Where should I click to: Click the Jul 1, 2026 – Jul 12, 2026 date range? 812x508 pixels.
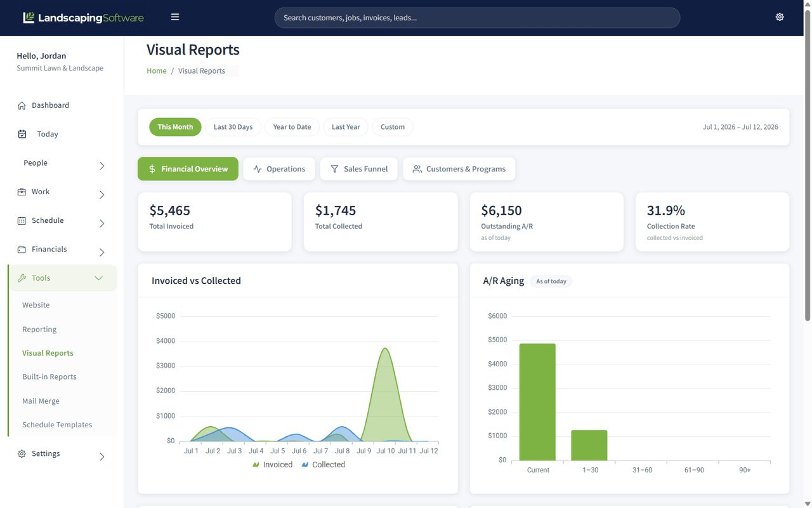[740, 127]
